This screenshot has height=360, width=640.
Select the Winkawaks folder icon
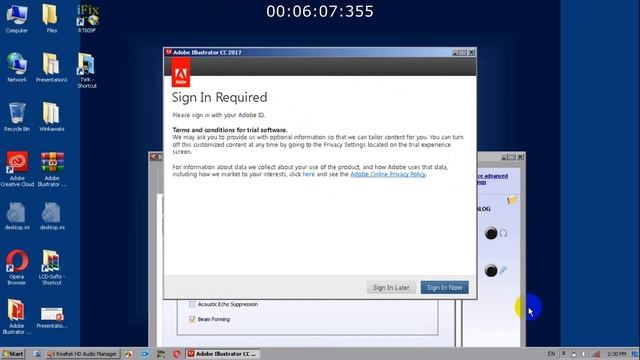click(x=51, y=117)
